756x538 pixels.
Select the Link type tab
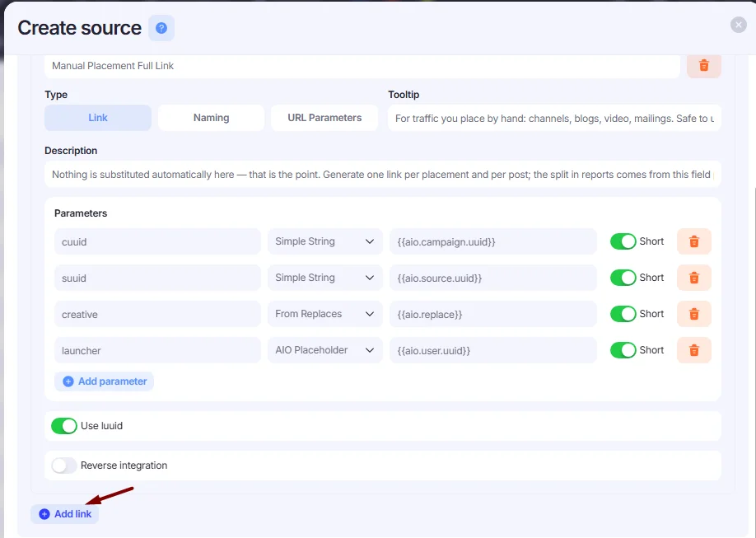point(98,118)
